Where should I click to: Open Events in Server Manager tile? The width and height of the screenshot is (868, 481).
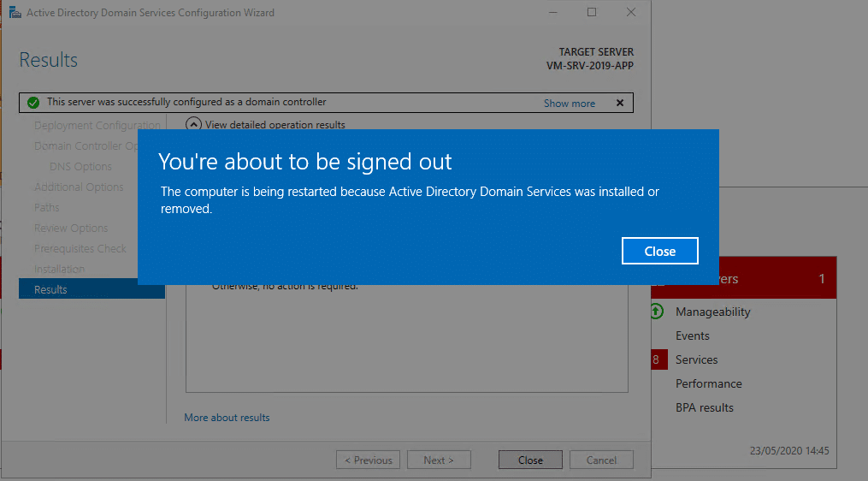tap(693, 336)
